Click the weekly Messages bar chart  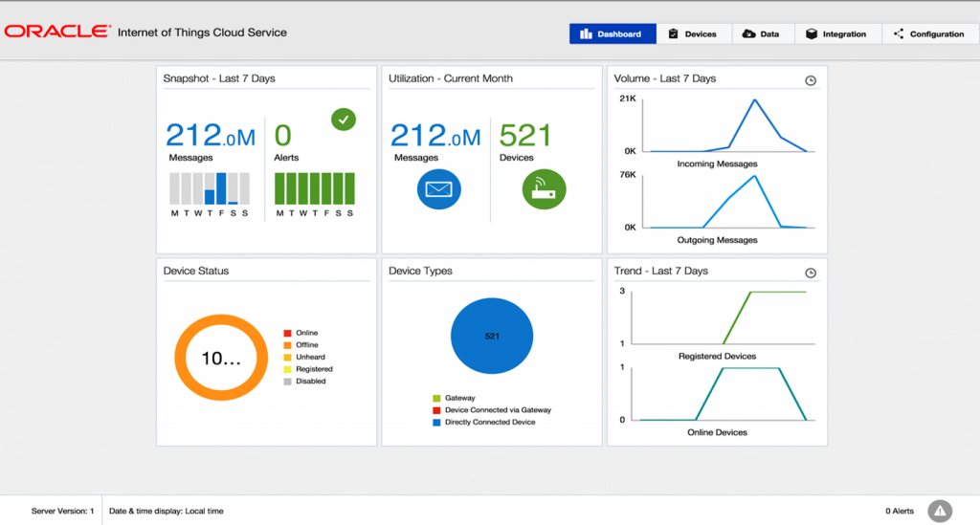coord(210,188)
